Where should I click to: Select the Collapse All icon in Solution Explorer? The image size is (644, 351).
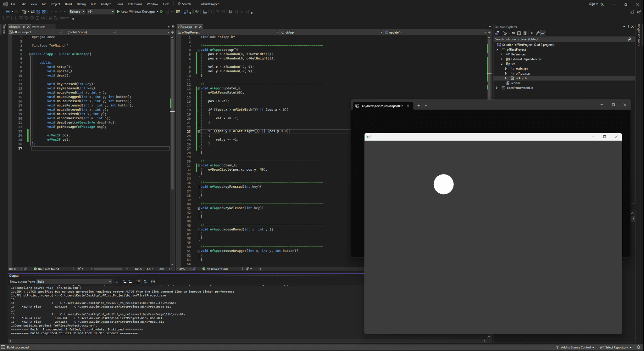click(x=519, y=33)
